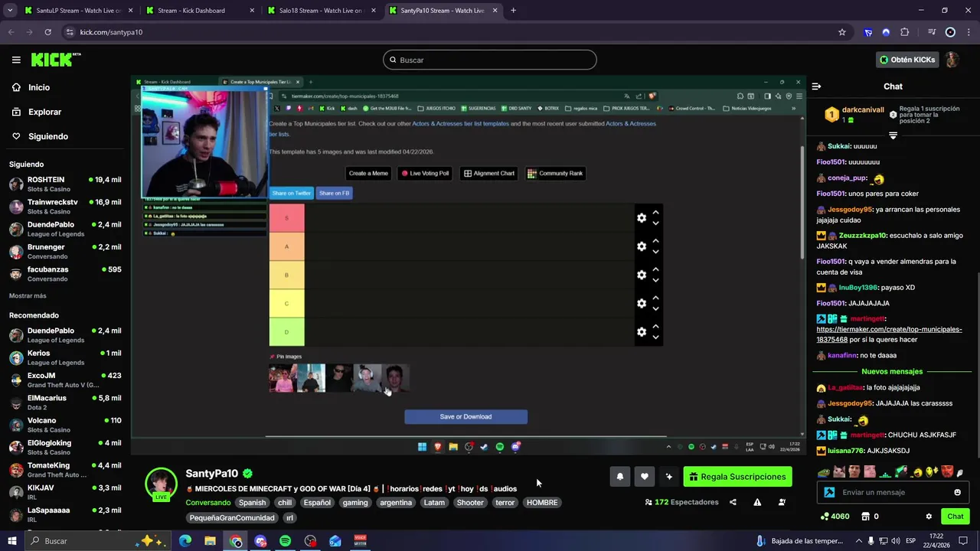Open a new browser tab
980x551 pixels.
coord(513,11)
